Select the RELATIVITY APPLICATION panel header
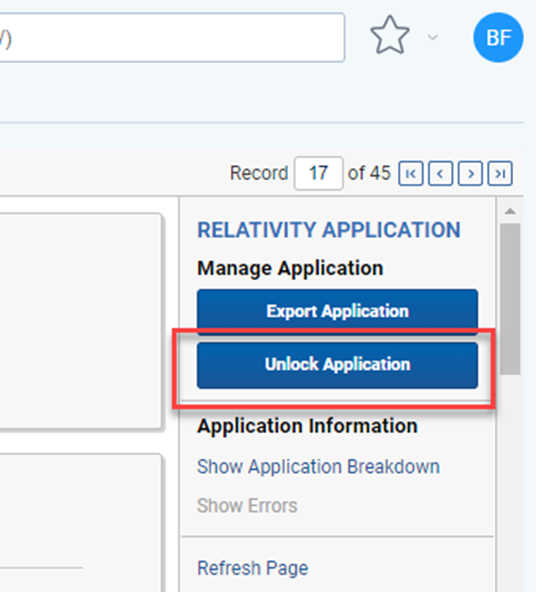Viewport: 536px width, 592px height. pyautogui.click(x=329, y=230)
